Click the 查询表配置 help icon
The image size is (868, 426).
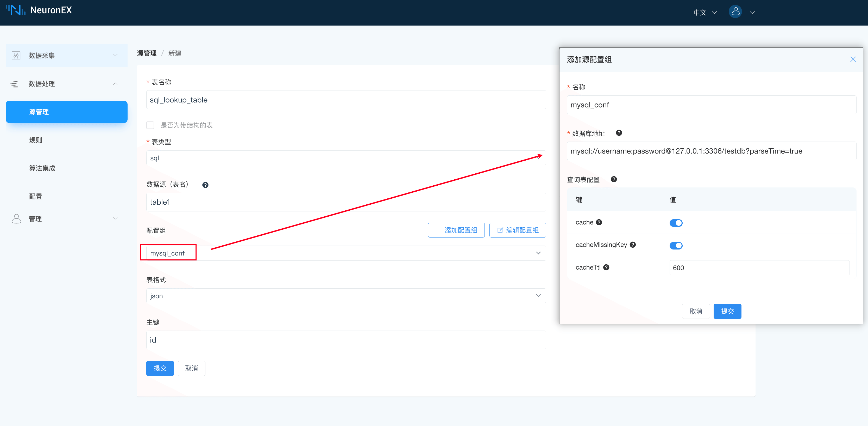[x=614, y=179]
